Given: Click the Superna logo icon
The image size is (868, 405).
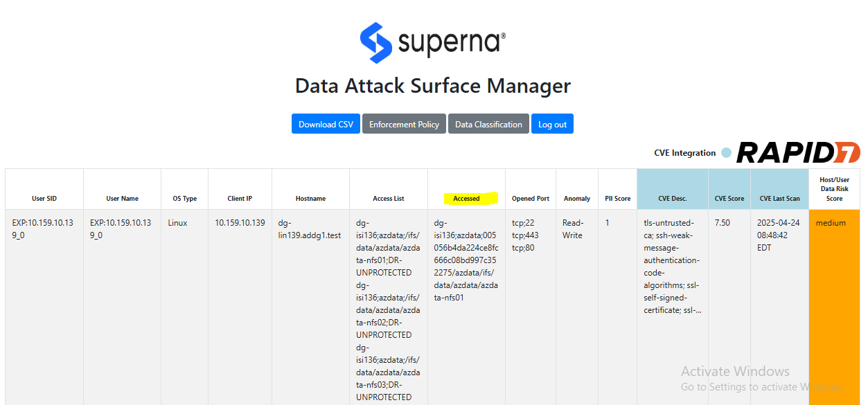Looking at the screenshot, I should tap(376, 43).
